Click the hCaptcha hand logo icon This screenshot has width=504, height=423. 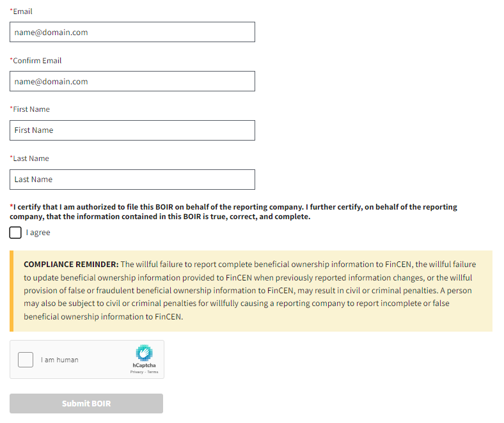click(x=144, y=353)
